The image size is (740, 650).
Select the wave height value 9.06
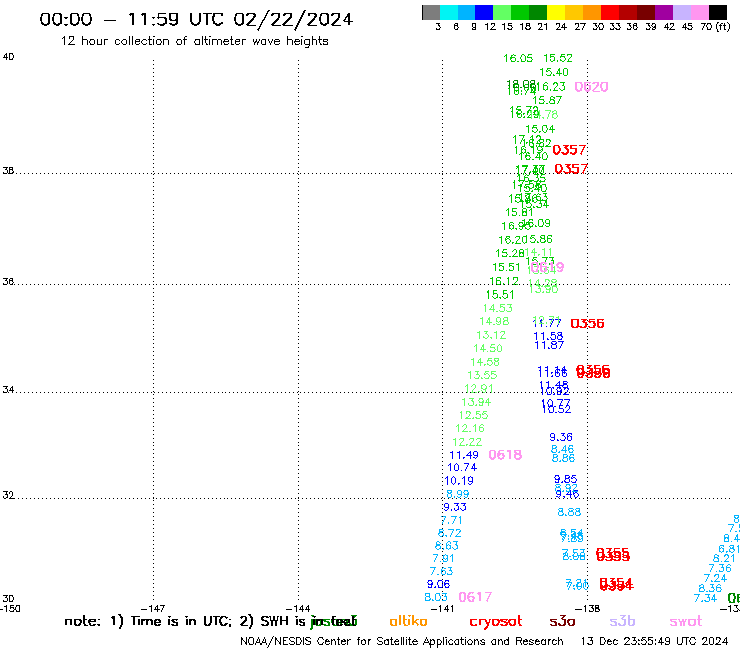(x=438, y=584)
